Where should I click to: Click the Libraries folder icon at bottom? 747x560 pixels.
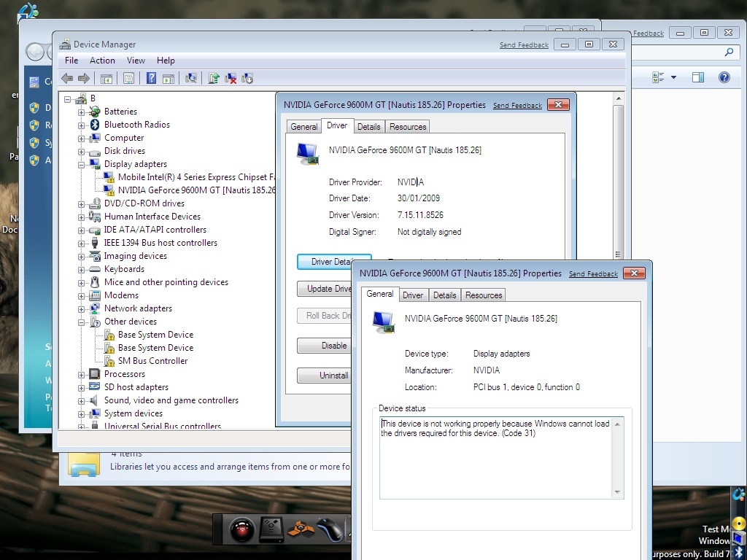(84, 463)
